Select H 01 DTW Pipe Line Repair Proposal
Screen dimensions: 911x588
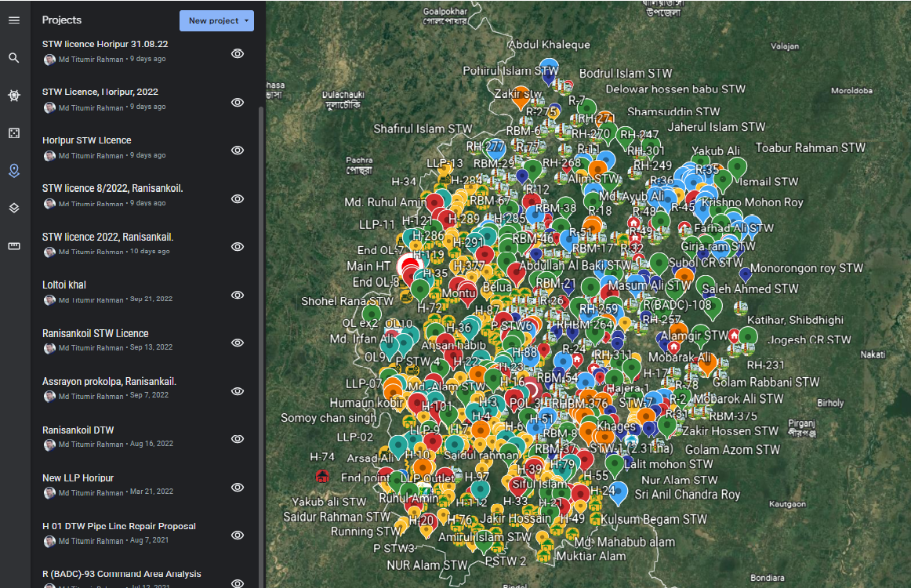pos(118,526)
